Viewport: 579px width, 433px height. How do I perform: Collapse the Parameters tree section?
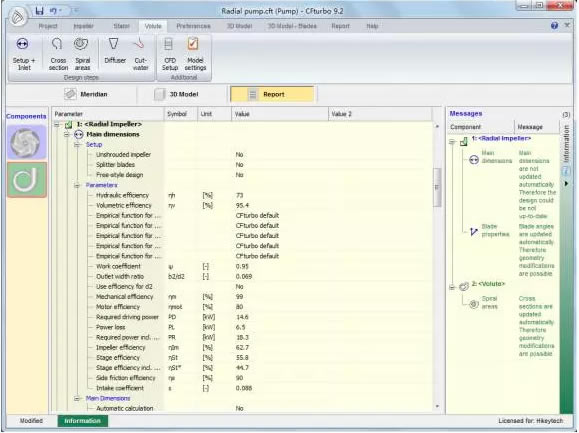[77, 185]
